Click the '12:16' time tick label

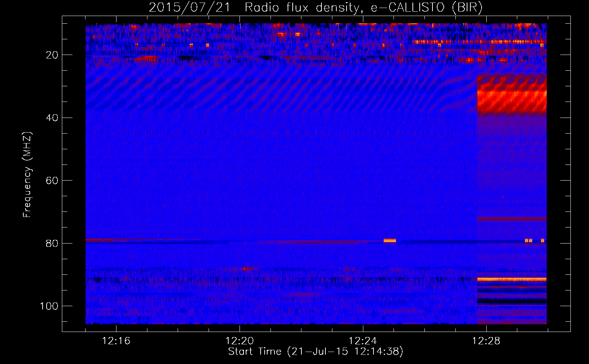click(x=116, y=341)
